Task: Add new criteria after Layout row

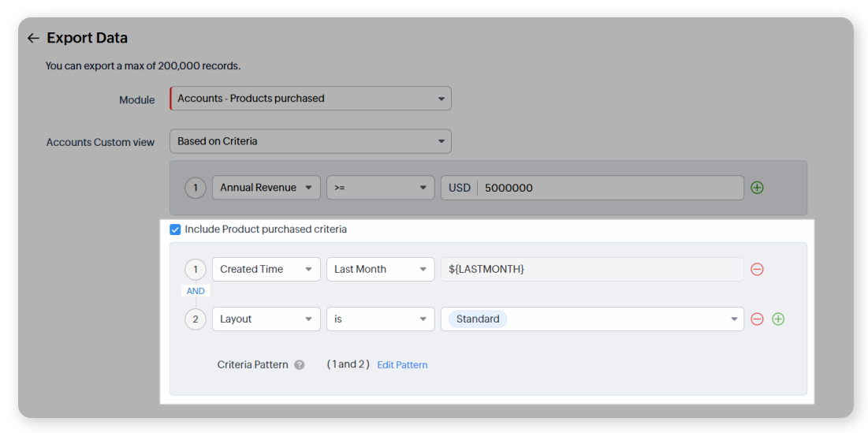Action: (x=778, y=319)
